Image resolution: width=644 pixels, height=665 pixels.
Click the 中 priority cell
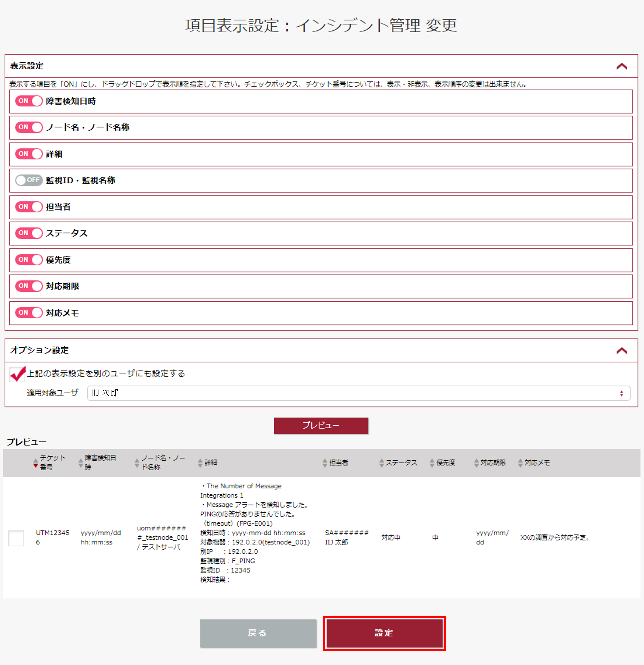point(435,538)
